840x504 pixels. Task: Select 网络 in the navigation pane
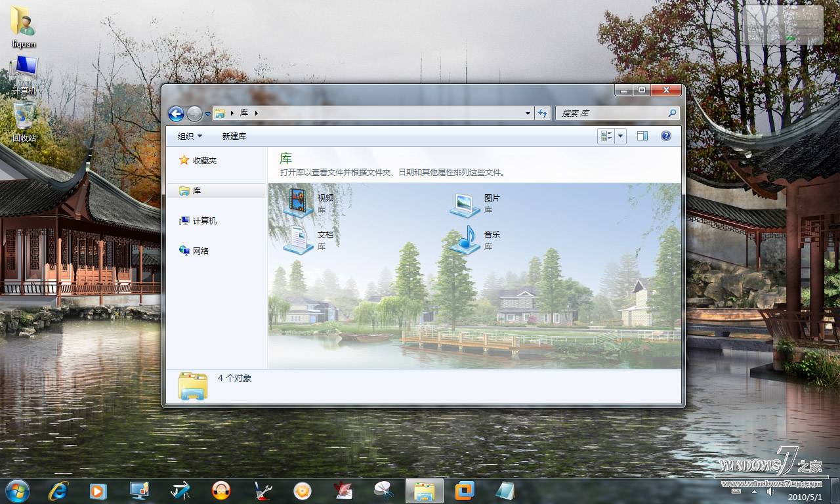coord(200,250)
